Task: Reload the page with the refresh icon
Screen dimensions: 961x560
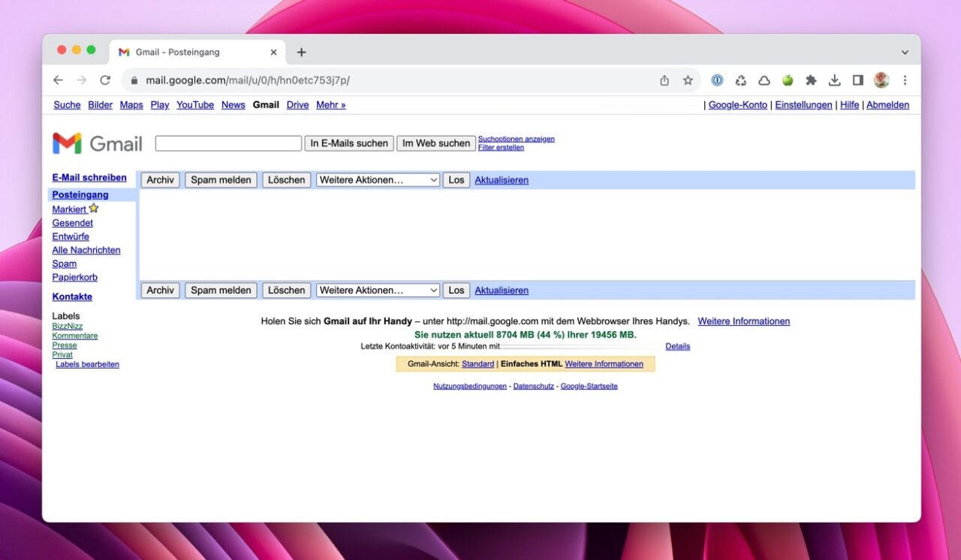Action: click(x=105, y=80)
